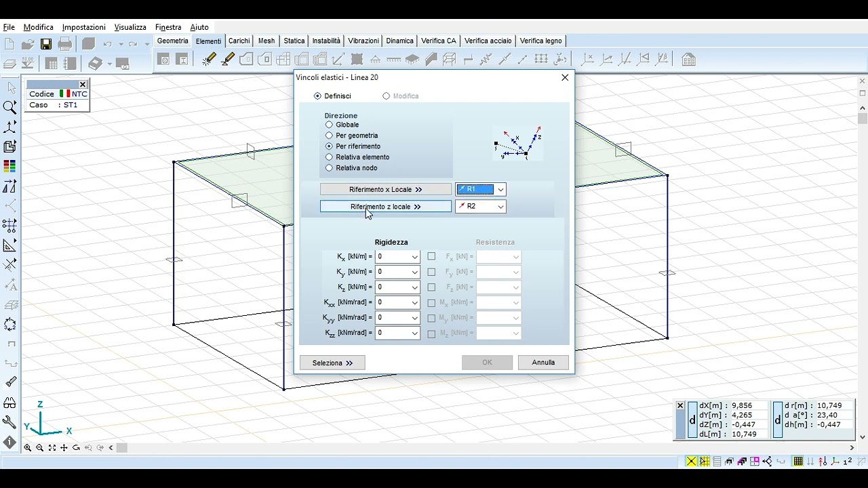This screenshot has width=868, height=488.
Task: Open the Kx stiffness dropdown
Action: pyautogui.click(x=414, y=257)
